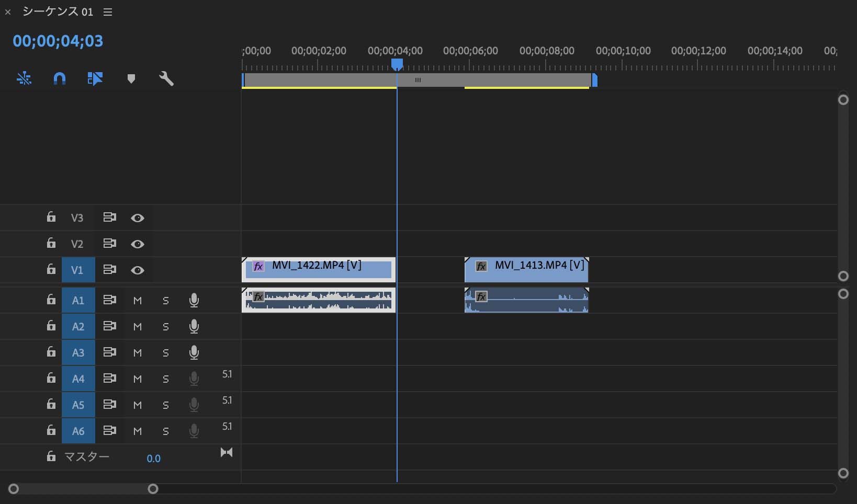This screenshot has height=504, width=857.
Task: Click fx badge on MVI_1413.MP4 video clip
Action: (481, 266)
